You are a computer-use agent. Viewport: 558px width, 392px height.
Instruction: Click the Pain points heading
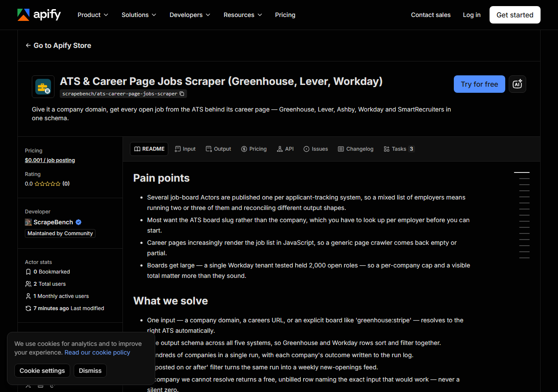coord(161,178)
